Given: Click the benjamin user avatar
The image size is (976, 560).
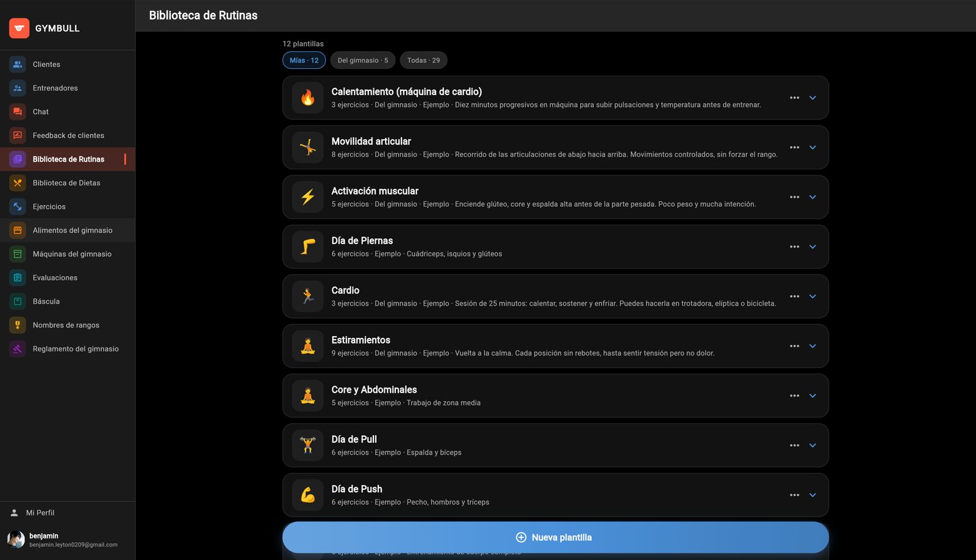Looking at the screenshot, I should 16,539.
